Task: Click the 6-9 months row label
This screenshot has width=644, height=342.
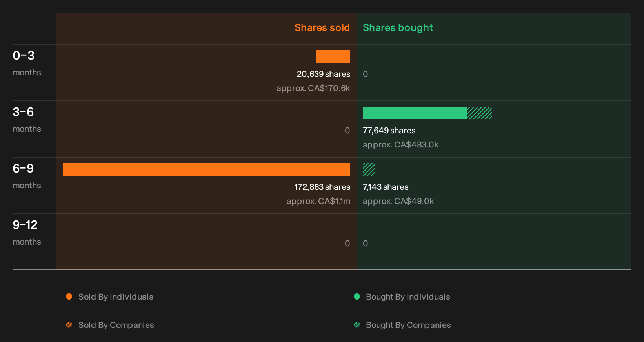Action: (27, 176)
